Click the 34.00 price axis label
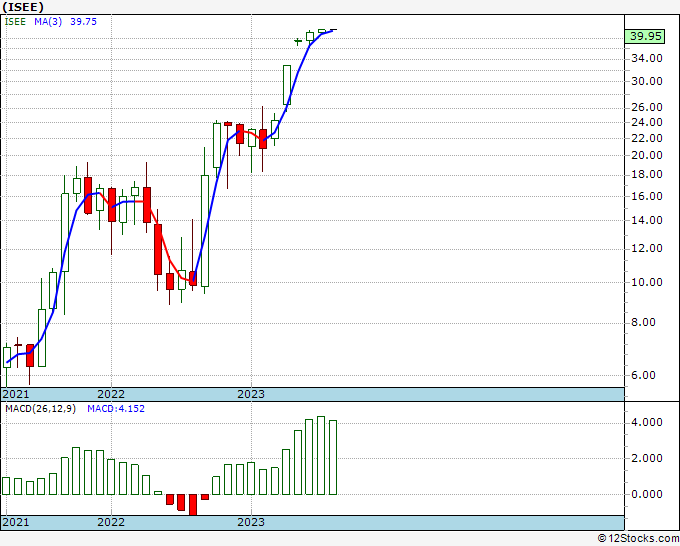 (647, 58)
